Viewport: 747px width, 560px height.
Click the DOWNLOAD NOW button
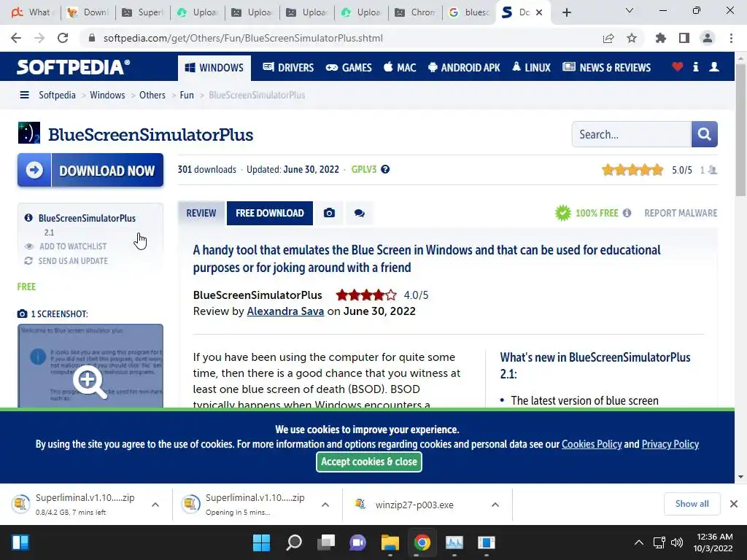click(90, 170)
